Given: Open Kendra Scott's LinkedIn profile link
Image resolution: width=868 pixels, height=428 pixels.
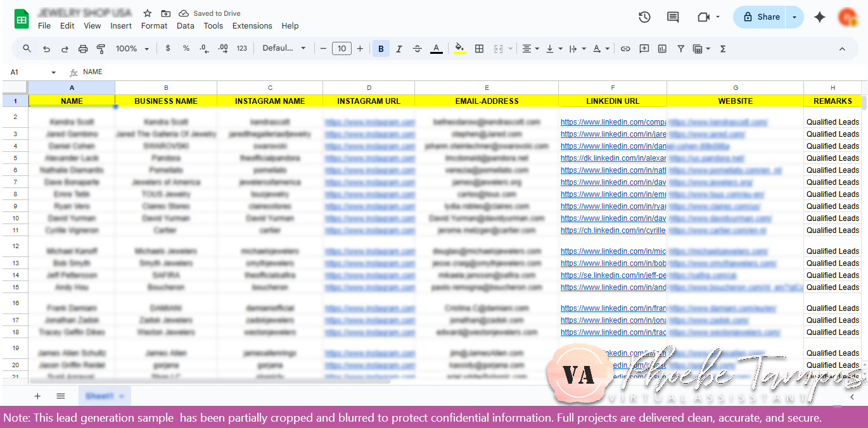Looking at the screenshot, I should point(612,121).
